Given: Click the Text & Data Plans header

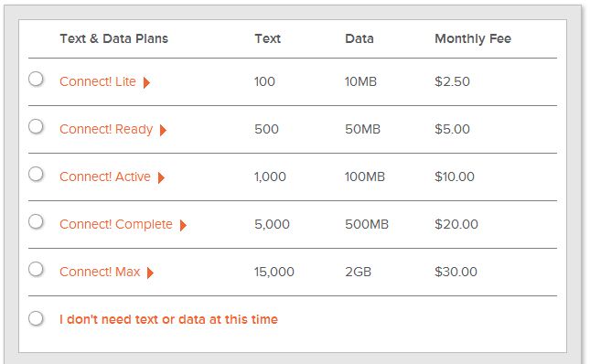Looking at the screenshot, I should [x=114, y=38].
